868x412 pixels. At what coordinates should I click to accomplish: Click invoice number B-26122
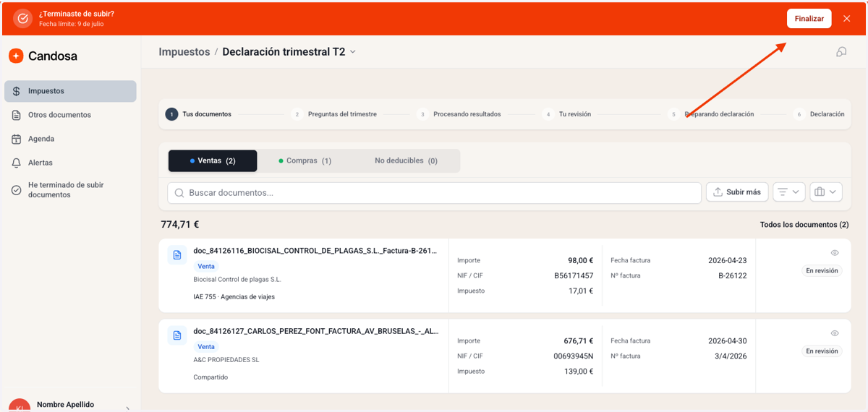coord(733,275)
